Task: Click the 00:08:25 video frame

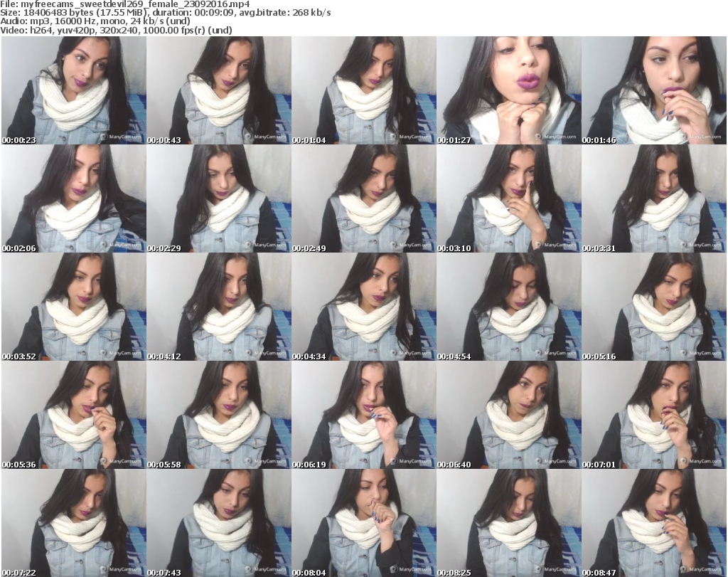Action: point(509,523)
